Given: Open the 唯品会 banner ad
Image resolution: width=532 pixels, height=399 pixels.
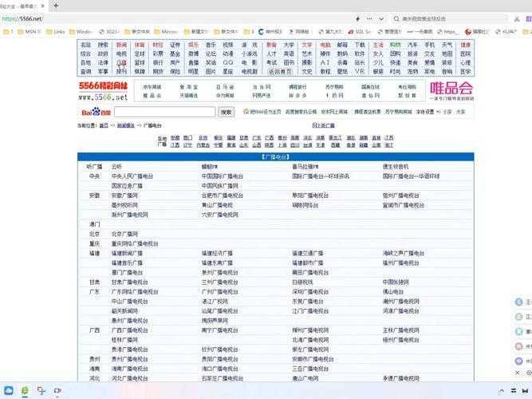Looking at the screenshot, I should pos(451,91).
